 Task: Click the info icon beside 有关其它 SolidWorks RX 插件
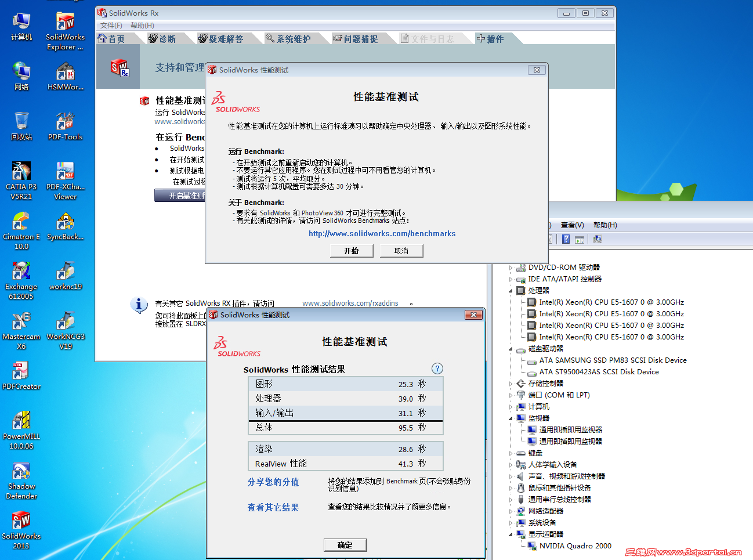point(139,305)
